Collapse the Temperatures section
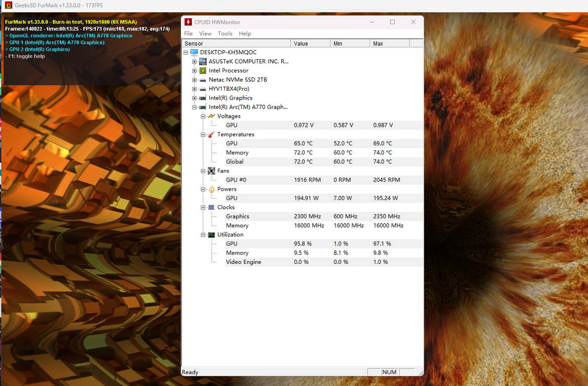Viewport: 588px width, 386px height. click(x=203, y=135)
